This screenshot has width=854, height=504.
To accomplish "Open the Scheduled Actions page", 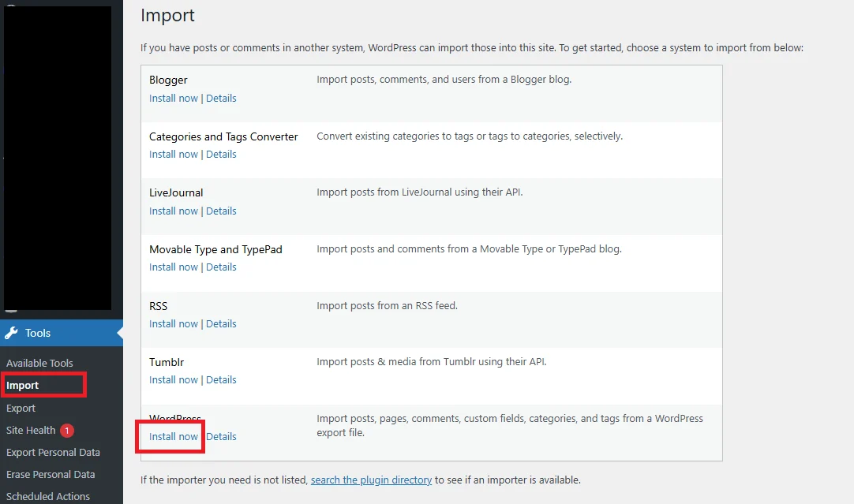I will (x=48, y=495).
